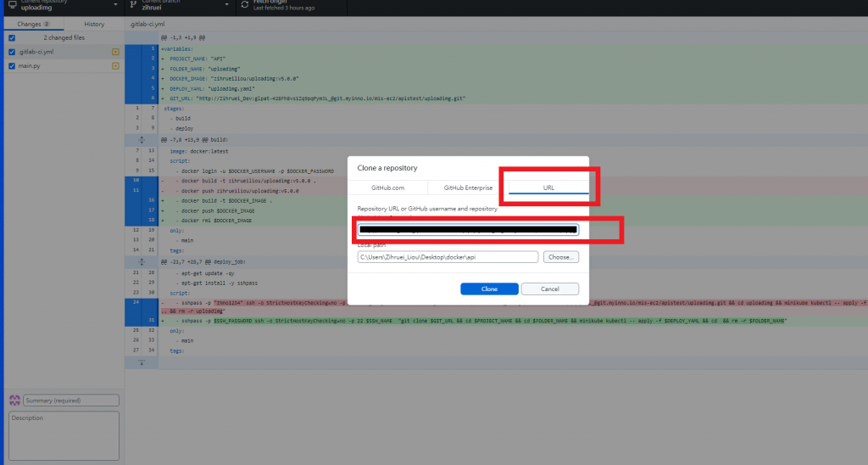Click the blue Clone button
The height and width of the screenshot is (465, 868).
click(x=489, y=289)
